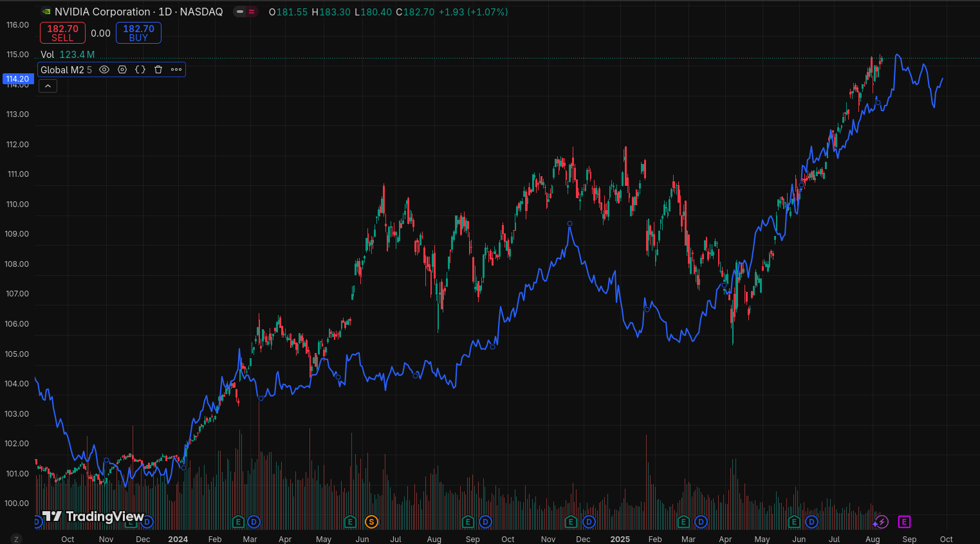Open the earnings marker near late August 2024
980x544 pixels.
[x=468, y=521]
